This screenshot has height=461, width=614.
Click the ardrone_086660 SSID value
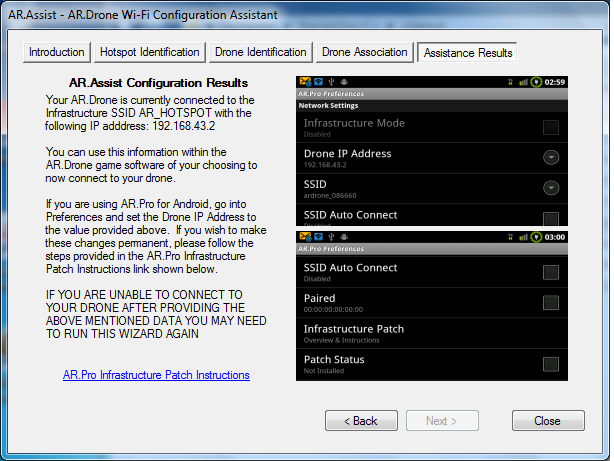(330, 195)
